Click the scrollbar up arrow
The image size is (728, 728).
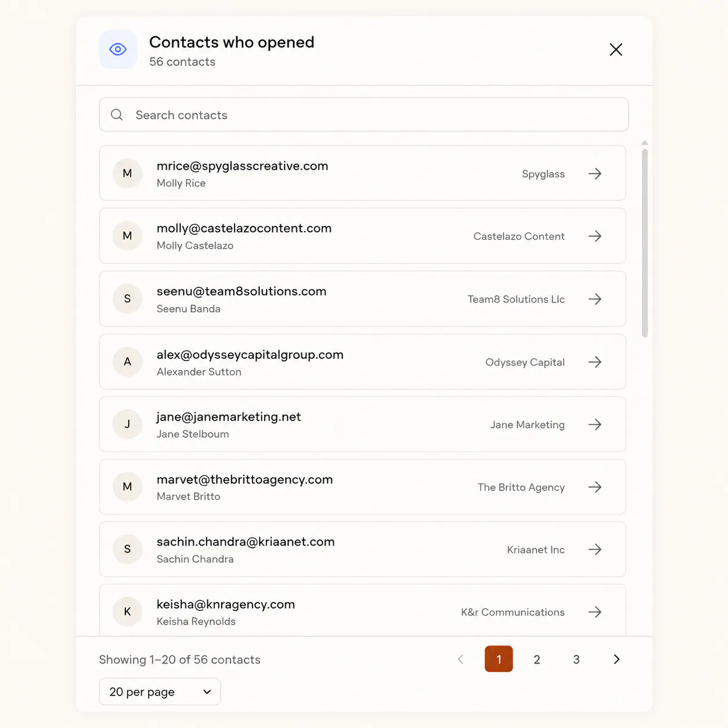tap(644, 143)
